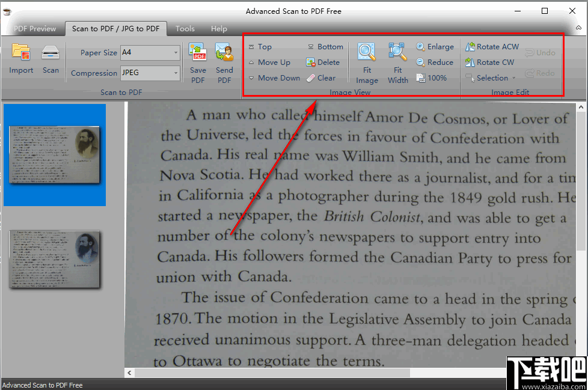
Task: Open a file with the Import icon
Action: (x=20, y=60)
